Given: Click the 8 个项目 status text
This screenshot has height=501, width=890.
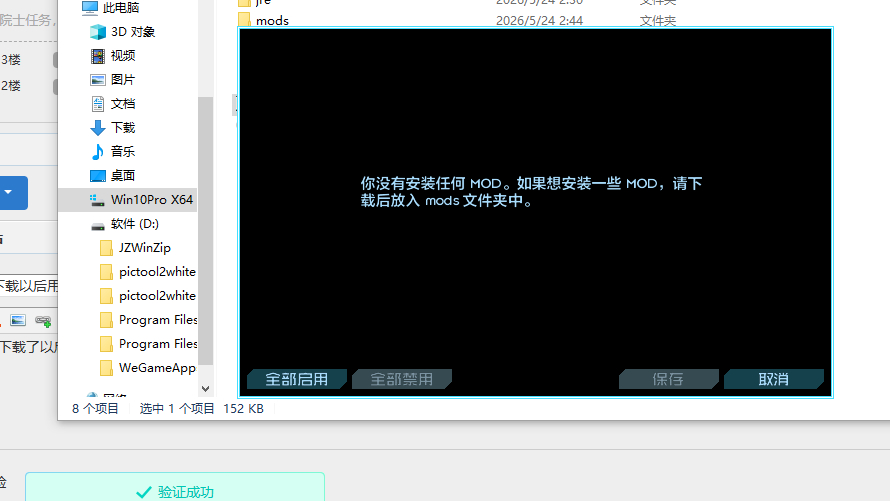Looking at the screenshot, I should point(95,409).
